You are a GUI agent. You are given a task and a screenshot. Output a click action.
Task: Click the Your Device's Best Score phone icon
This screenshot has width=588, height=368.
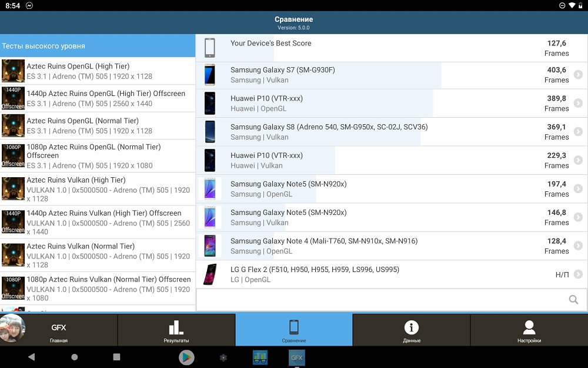[210, 48]
